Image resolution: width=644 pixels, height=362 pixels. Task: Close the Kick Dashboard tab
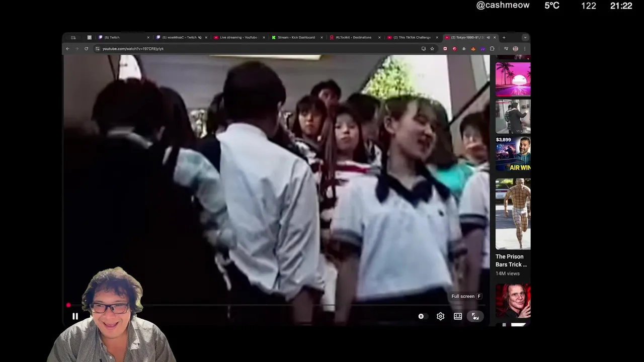(321, 37)
